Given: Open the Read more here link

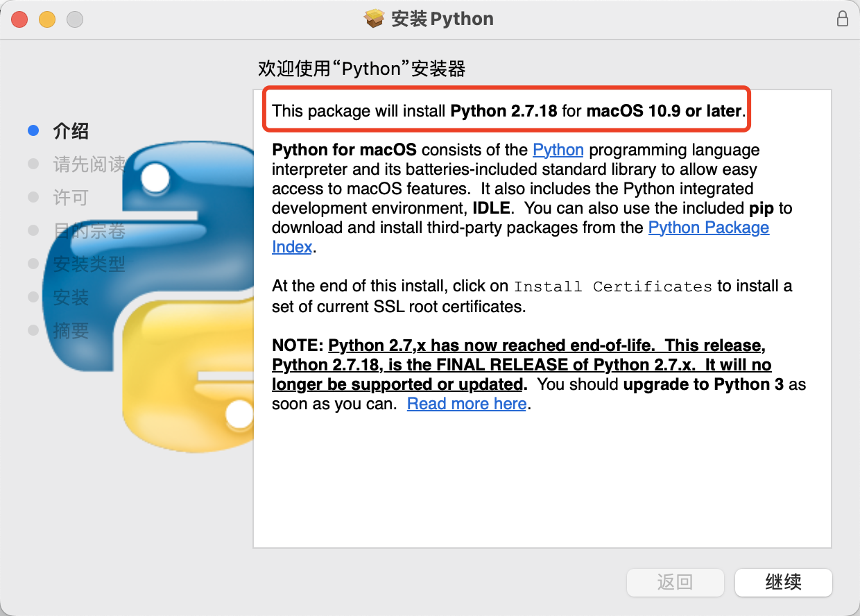Looking at the screenshot, I should point(467,403).
